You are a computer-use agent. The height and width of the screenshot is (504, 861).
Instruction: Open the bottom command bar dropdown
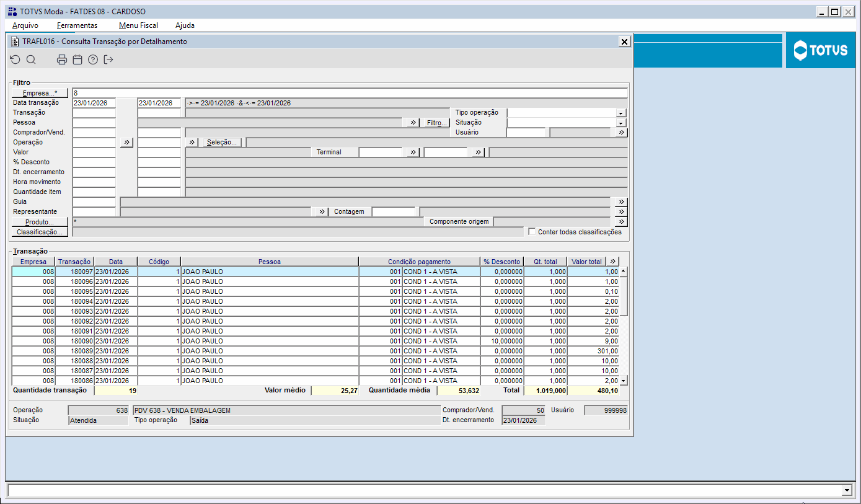pyautogui.click(x=847, y=490)
